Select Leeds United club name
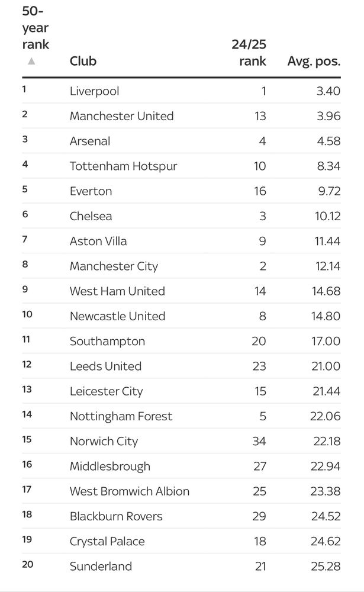This screenshot has width=364, height=592. (x=106, y=366)
